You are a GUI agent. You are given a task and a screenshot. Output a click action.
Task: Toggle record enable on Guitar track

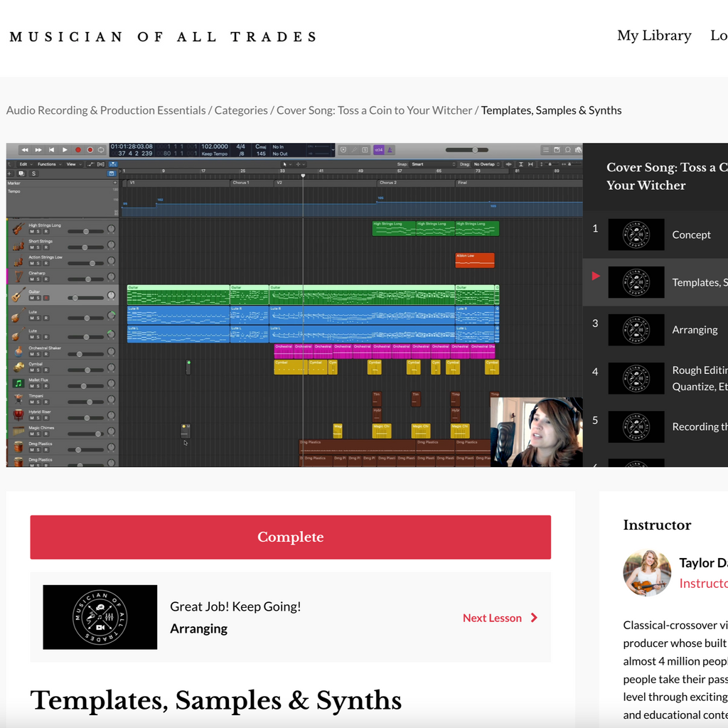[x=46, y=298]
